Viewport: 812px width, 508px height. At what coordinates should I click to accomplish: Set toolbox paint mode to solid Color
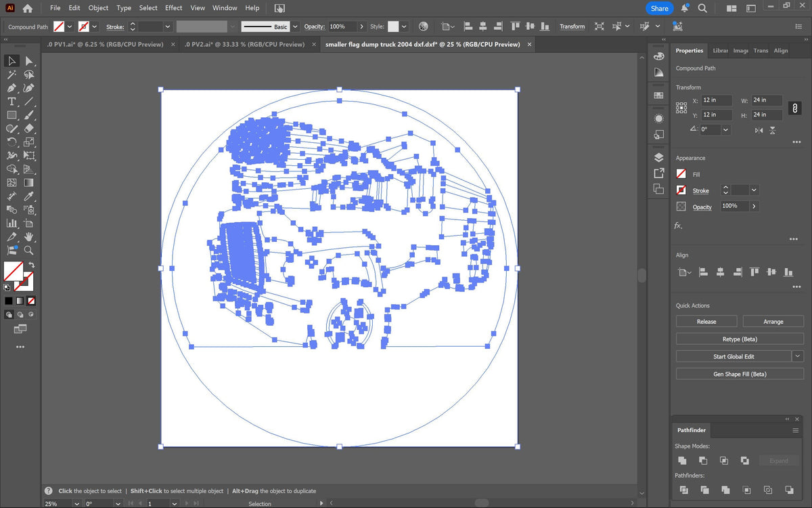pos(9,301)
